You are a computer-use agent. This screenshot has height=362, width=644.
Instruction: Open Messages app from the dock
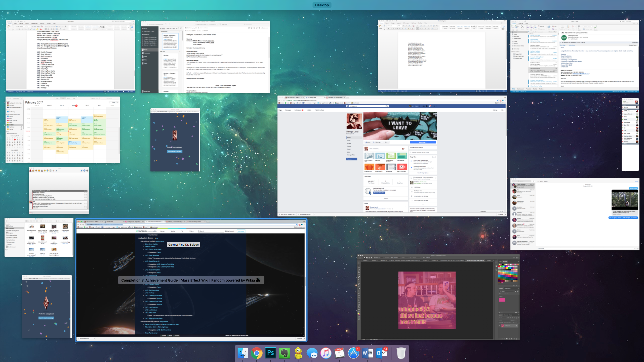tap(312, 353)
